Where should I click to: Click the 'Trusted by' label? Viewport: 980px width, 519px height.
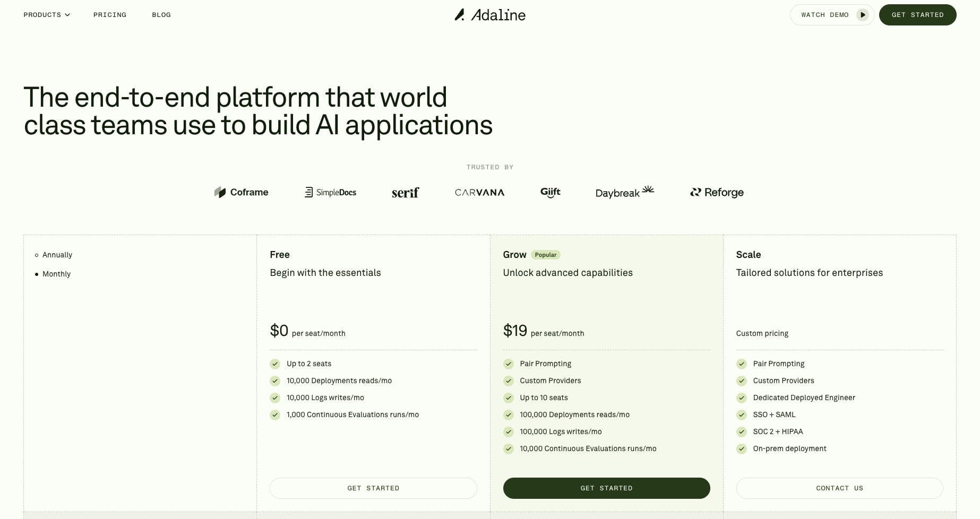pos(490,167)
